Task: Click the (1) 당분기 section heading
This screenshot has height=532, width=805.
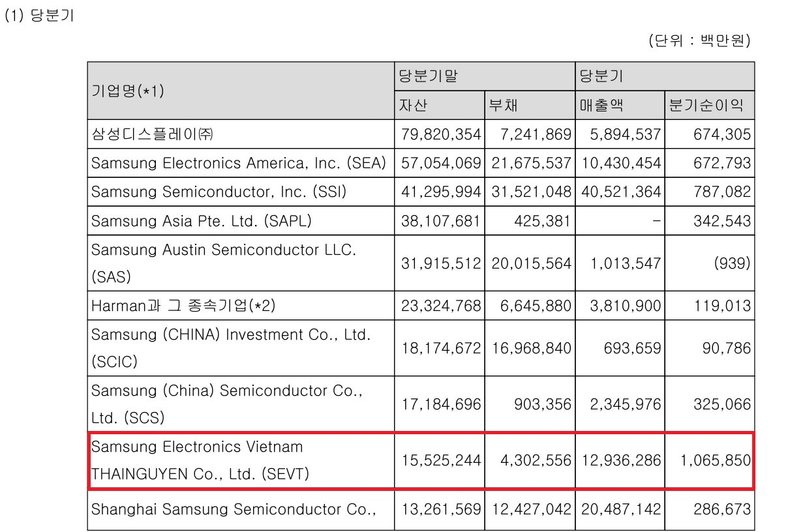Action: [39, 16]
